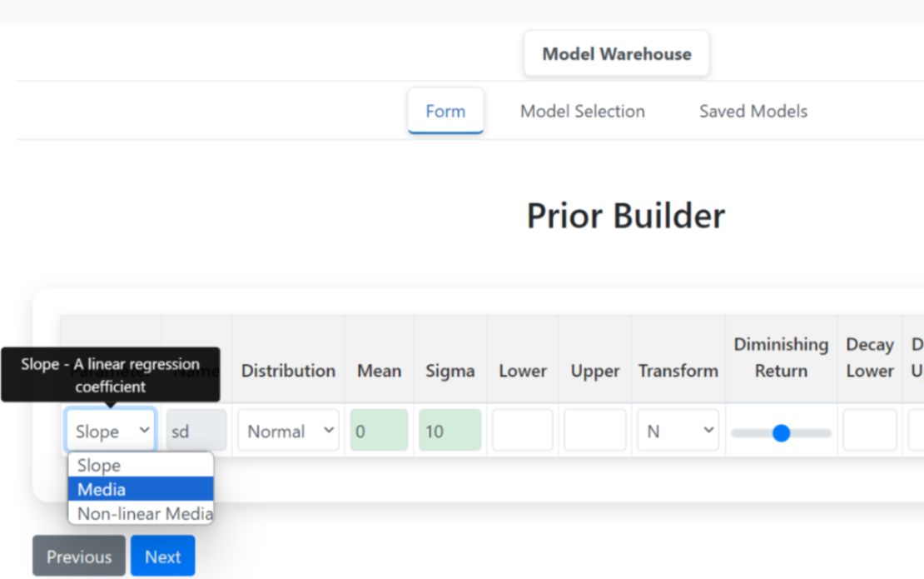Viewport: 924px width, 579px height.
Task: Focus the Sigma field showing 10
Action: [450, 431]
